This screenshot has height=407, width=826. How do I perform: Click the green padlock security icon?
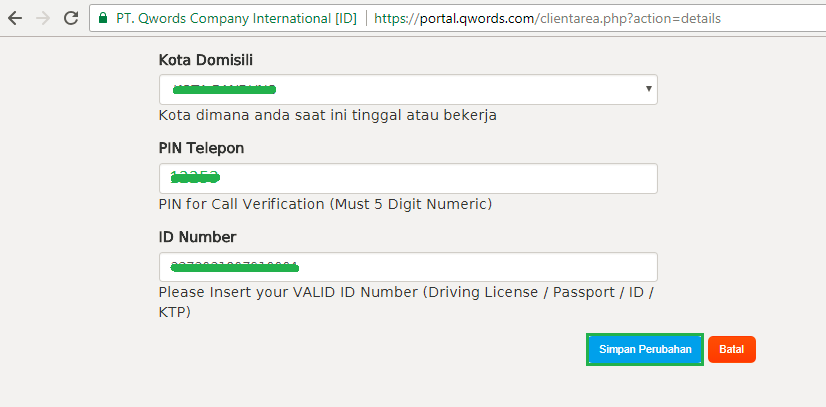pyautogui.click(x=102, y=19)
